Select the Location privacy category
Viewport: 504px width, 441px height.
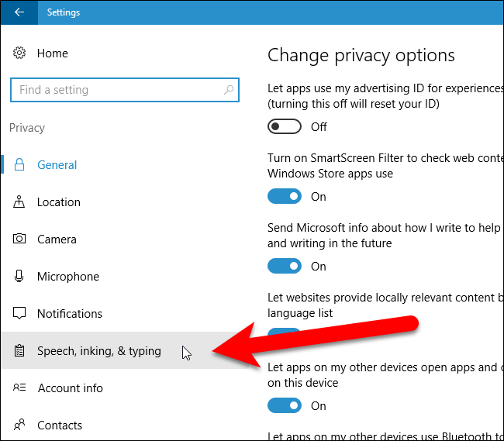(59, 202)
